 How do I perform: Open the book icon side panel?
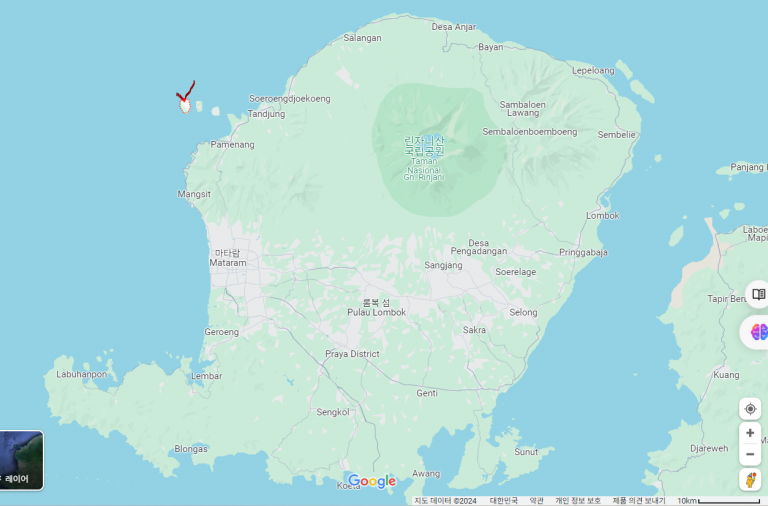[x=758, y=294]
